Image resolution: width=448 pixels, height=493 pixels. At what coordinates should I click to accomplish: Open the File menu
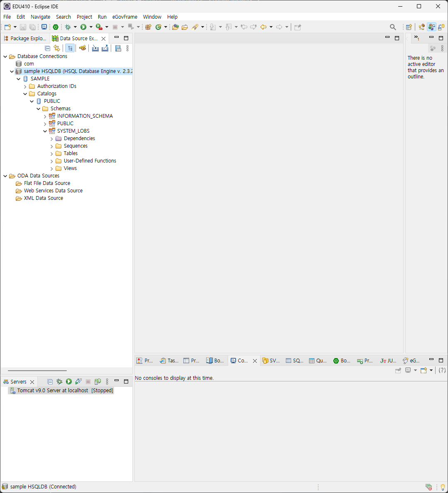click(7, 17)
